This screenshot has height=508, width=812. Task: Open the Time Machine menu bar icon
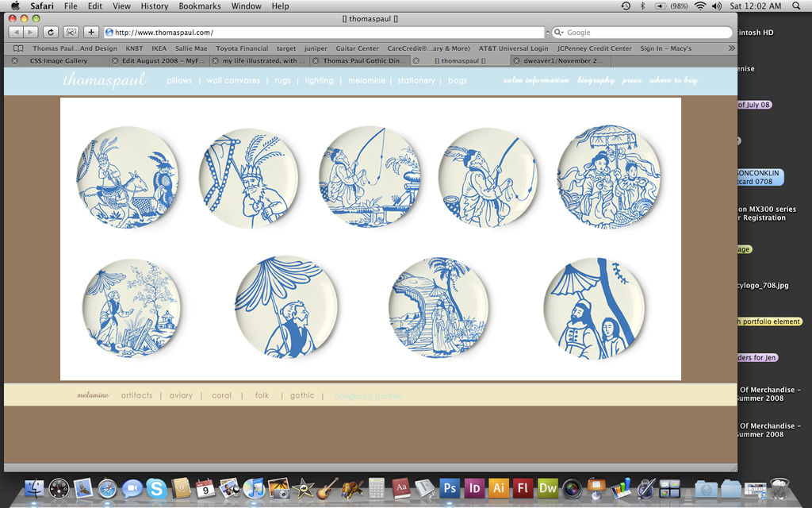coord(626,6)
